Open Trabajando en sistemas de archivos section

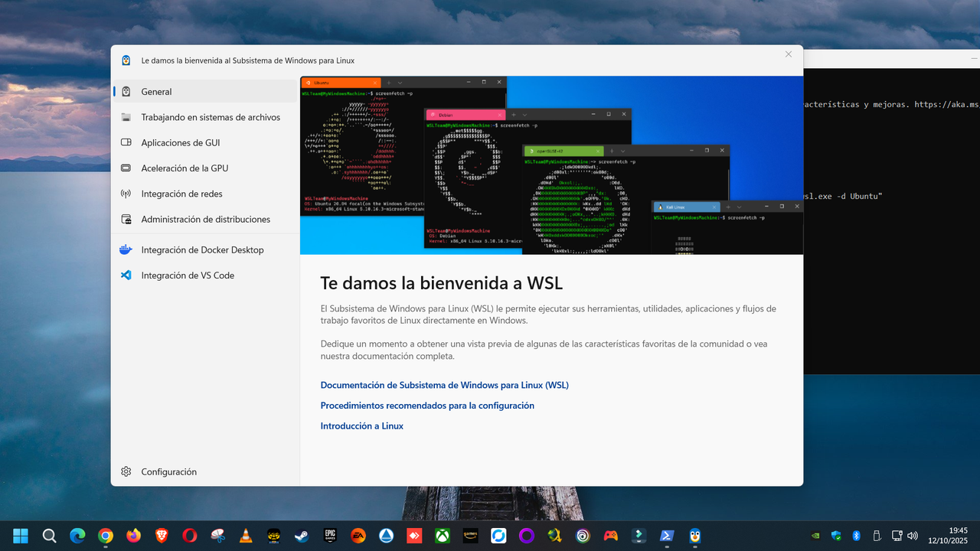(x=205, y=117)
